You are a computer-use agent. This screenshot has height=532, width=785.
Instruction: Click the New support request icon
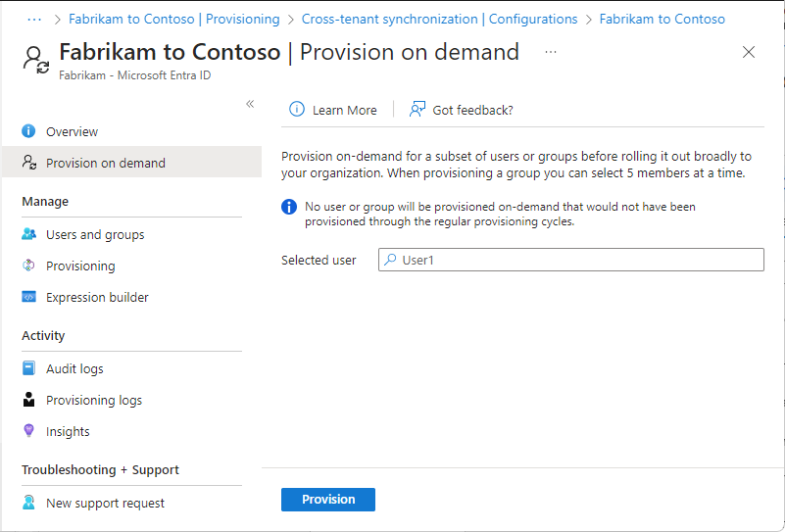tap(28, 503)
